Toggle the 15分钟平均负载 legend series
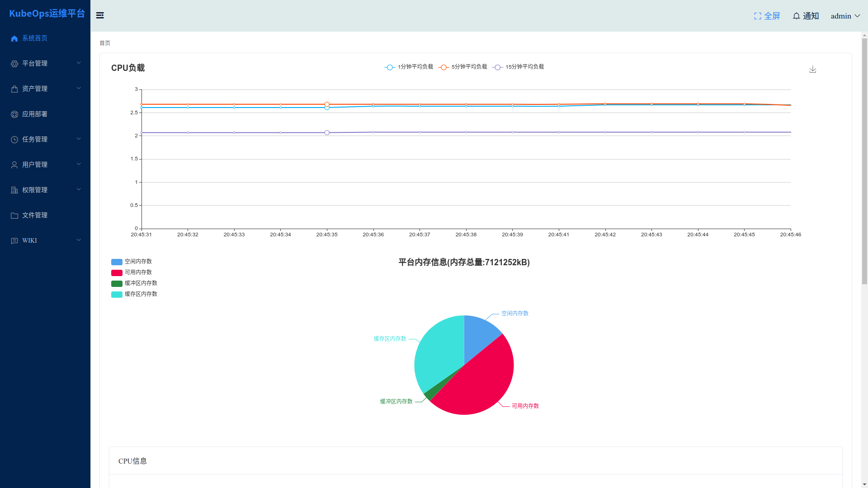The height and width of the screenshot is (488, 868). pyautogui.click(x=518, y=67)
